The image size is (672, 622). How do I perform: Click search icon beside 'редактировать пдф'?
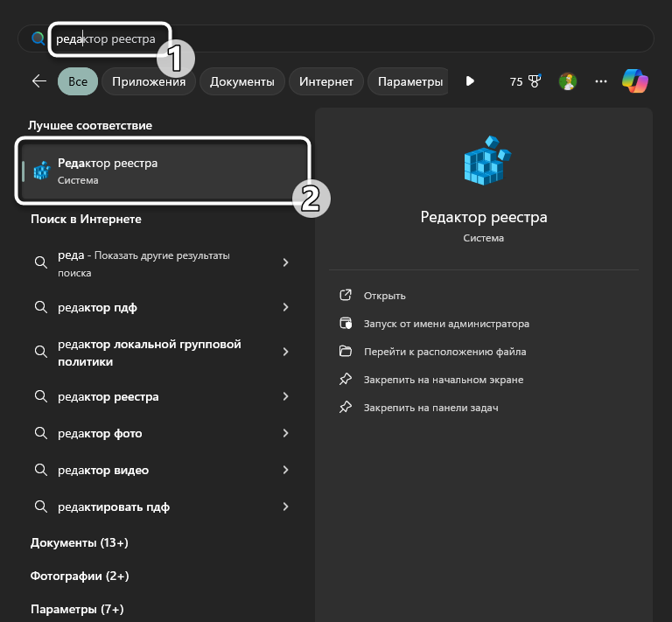point(41,507)
